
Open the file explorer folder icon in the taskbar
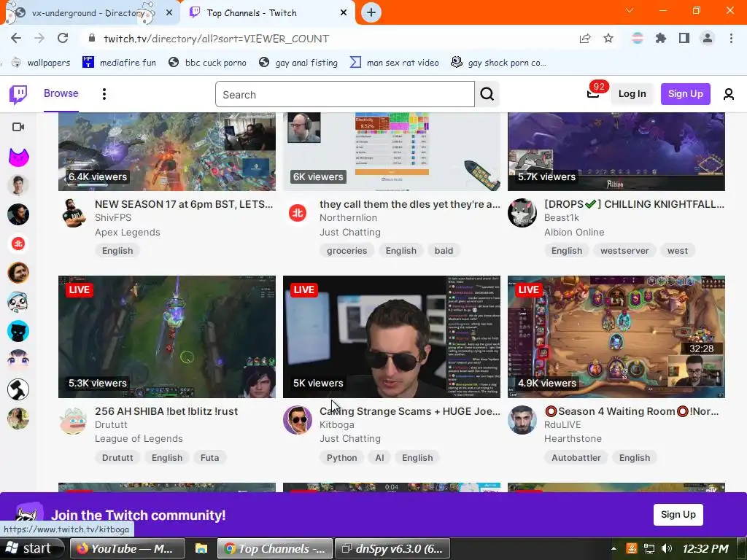[201, 548]
